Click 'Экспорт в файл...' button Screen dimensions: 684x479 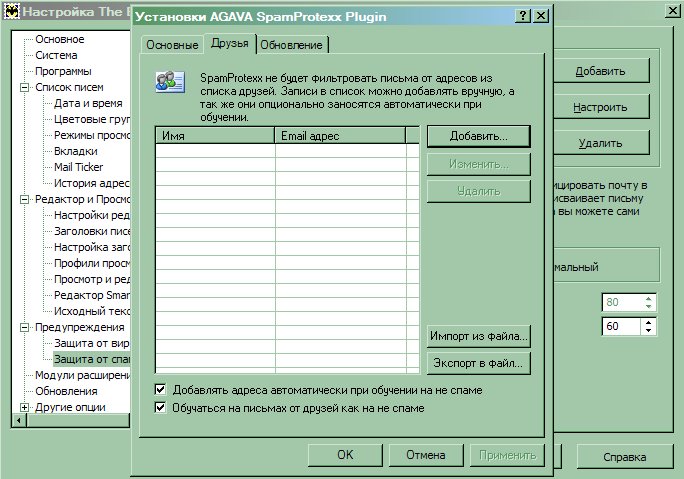[x=479, y=363]
